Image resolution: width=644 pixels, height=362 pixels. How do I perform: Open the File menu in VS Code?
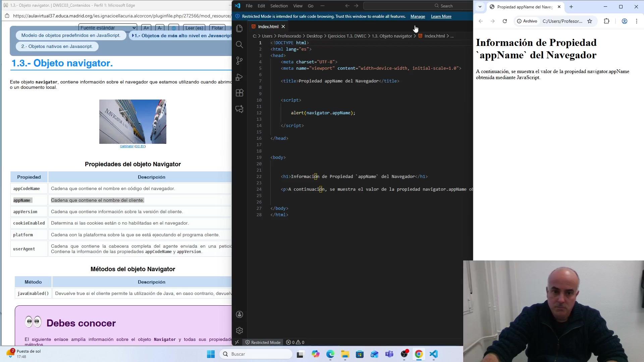click(x=249, y=6)
